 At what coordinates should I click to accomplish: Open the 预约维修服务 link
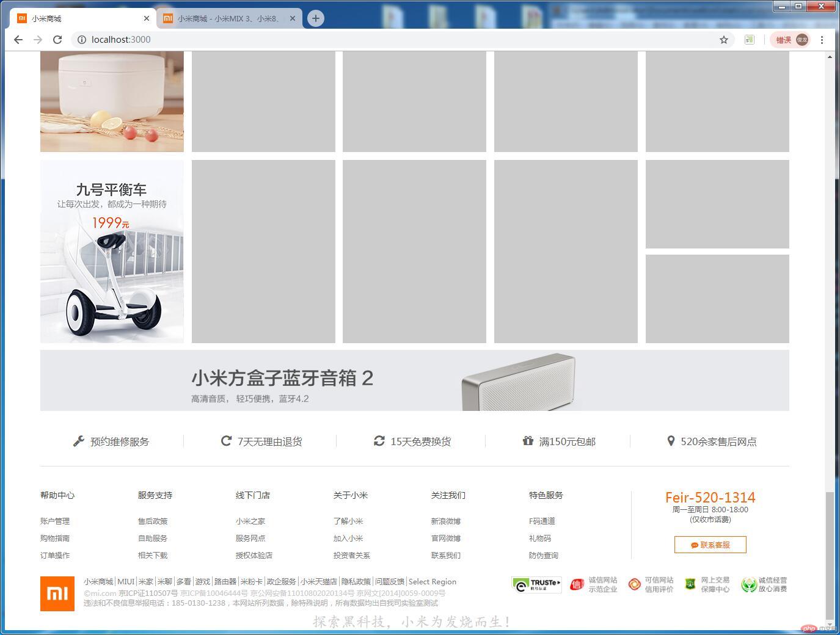click(120, 441)
